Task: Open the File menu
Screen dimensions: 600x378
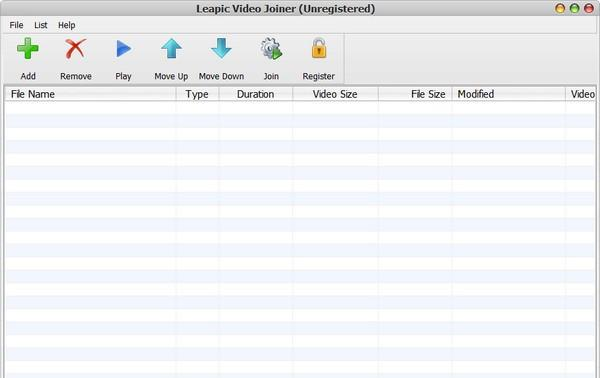Action: (x=16, y=25)
